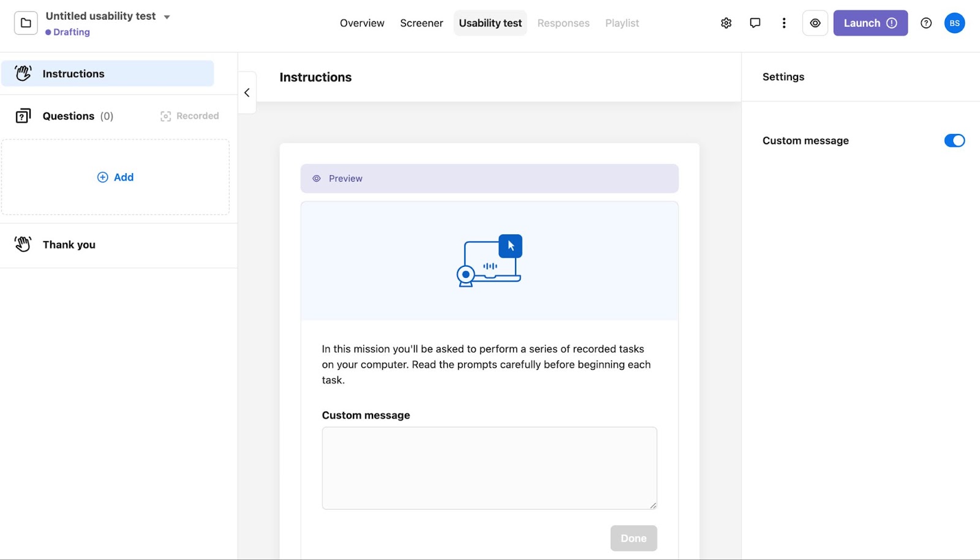The width and height of the screenshot is (980, 560).
Task: Switch to the Screener tab
Action: click(x=421, y=23)
